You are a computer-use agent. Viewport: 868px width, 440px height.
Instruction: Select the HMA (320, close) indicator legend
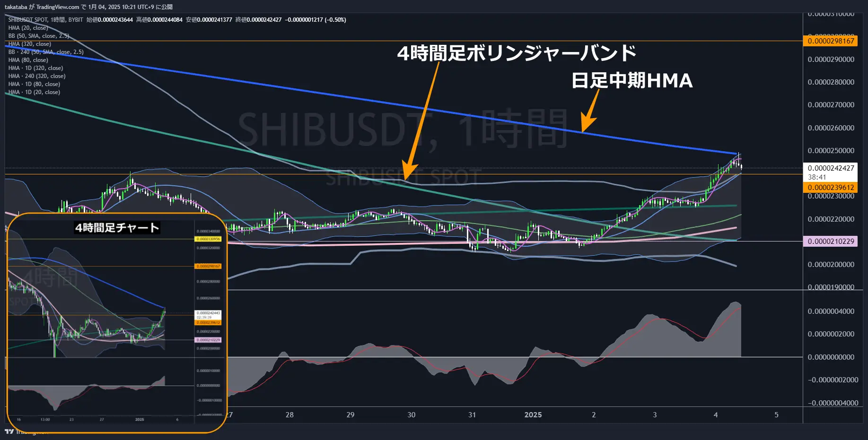point(29,44)
